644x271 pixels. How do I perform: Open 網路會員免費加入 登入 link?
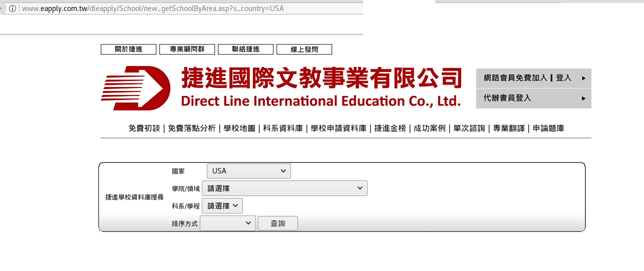[x=527, y=78]
